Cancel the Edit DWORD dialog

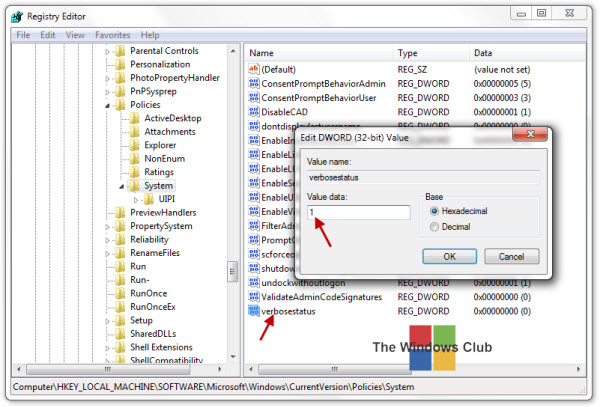coord(512,256)
